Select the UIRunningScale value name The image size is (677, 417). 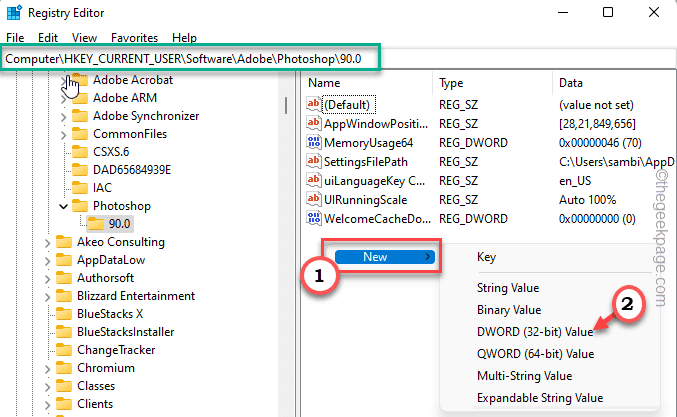click(365, 200)
